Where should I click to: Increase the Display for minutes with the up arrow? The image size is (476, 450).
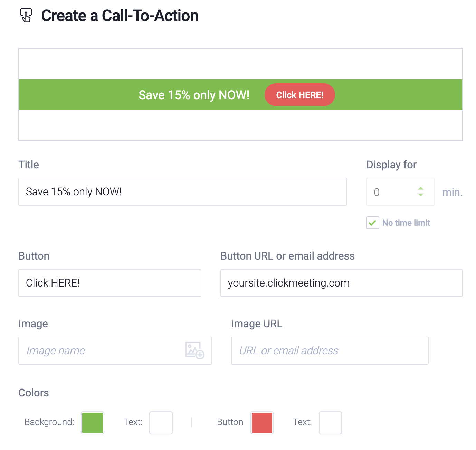pyautogui.click(x=421, y=188)
